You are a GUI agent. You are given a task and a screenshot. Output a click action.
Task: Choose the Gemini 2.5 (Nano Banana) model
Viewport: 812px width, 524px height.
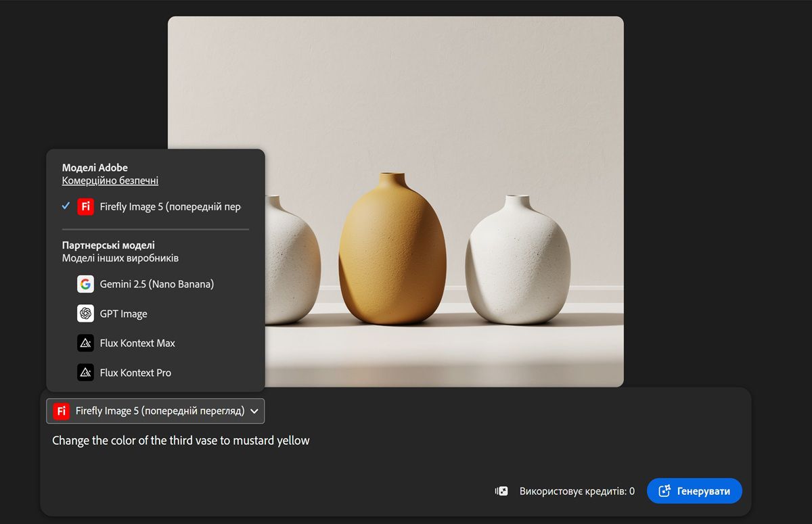[155, 284]
